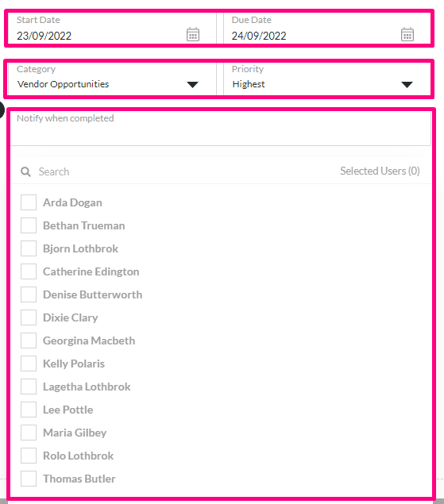Tick the Dixie Clary checkbox

29,317
